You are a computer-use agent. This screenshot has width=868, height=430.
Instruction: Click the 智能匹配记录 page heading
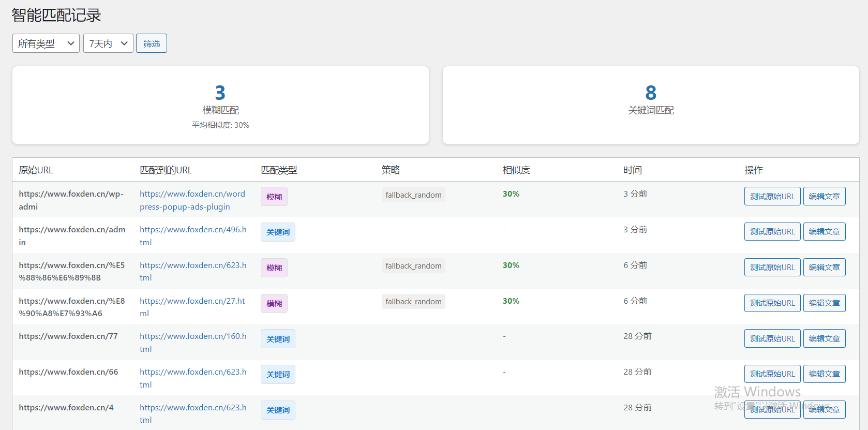point(56,15)
